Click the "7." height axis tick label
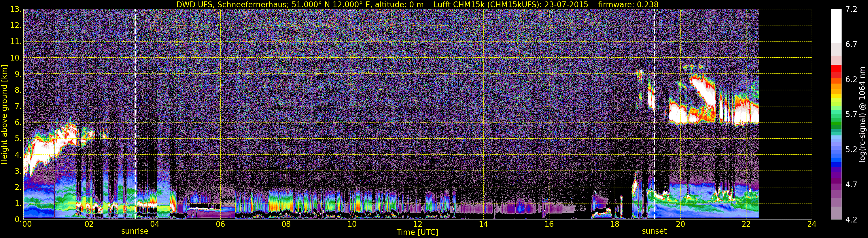Viewport: 868px width, 238px height. pos(18,106)
